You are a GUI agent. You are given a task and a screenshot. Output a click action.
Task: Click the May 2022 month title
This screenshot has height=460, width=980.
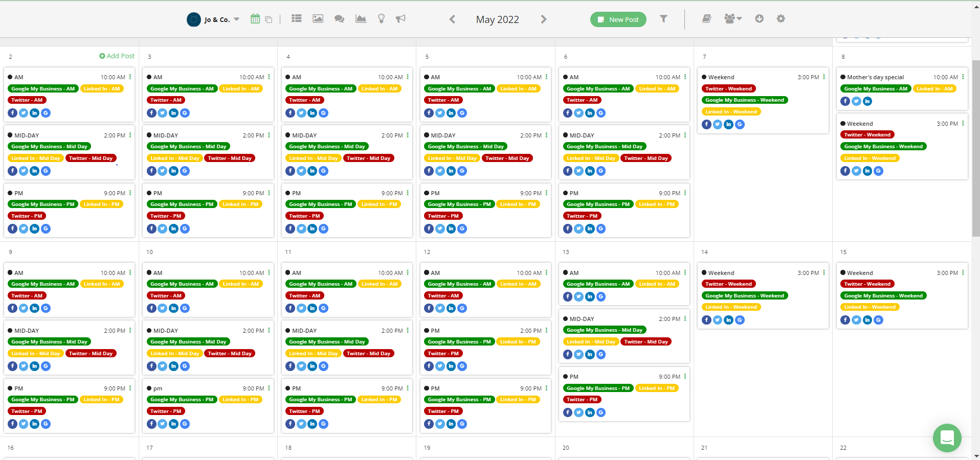[498, 19]
